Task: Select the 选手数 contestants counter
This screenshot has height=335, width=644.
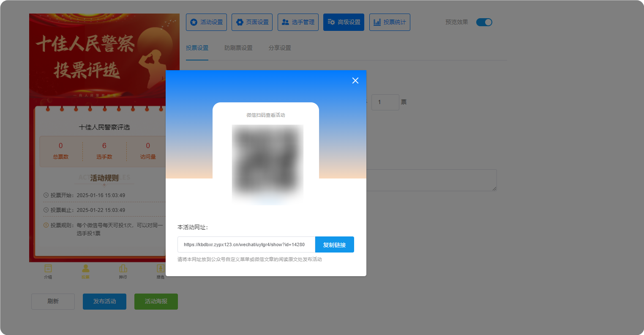Action: tap(104, 151)
